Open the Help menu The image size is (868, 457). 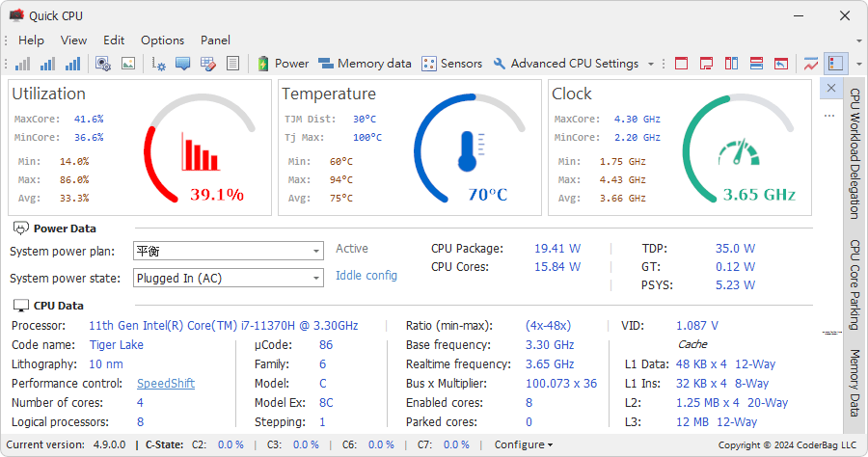tap(31, 40)
